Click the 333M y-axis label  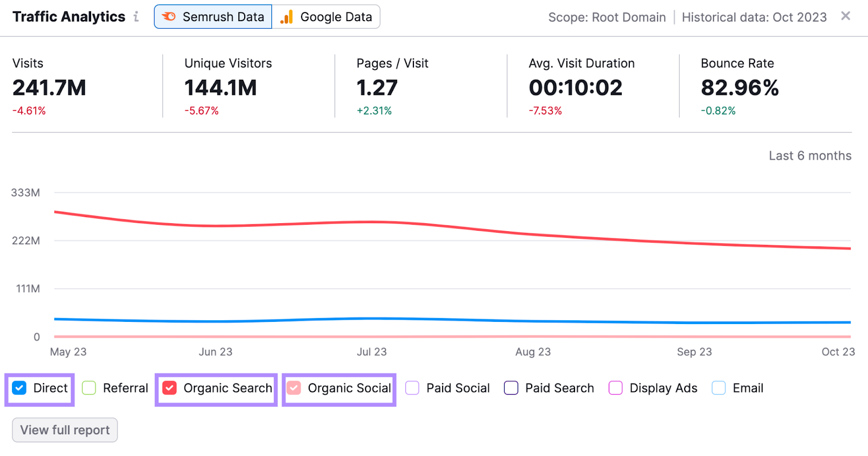tap(25, 193)
